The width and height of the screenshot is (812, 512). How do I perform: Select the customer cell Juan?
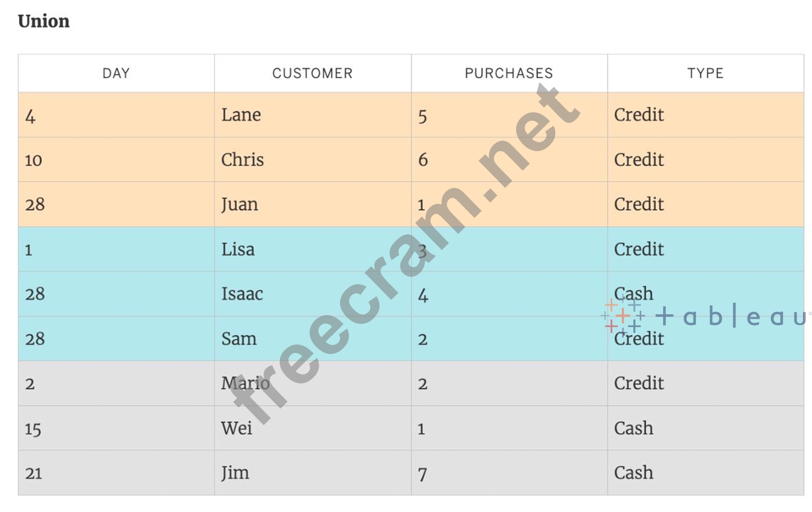[x=239, y=204]
